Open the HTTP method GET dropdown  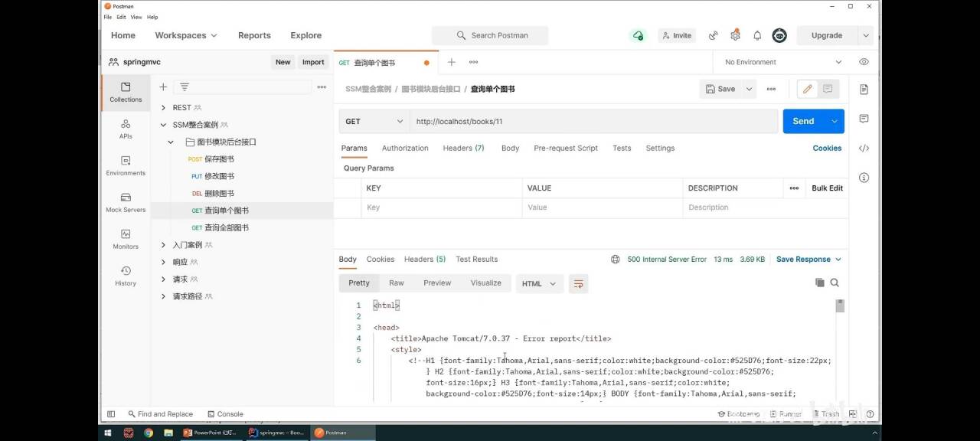coord(374,121)
